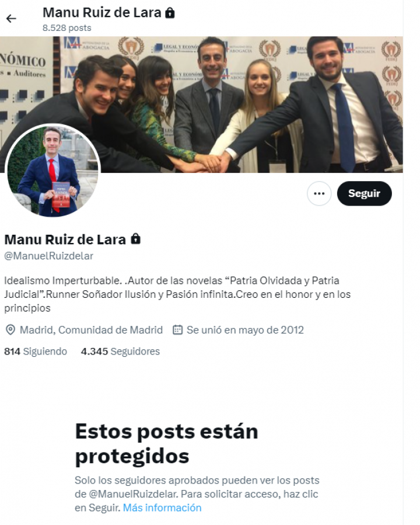420x525 pixels.
Task: Click the padlock next to profile name
Action: click(135, 239)
